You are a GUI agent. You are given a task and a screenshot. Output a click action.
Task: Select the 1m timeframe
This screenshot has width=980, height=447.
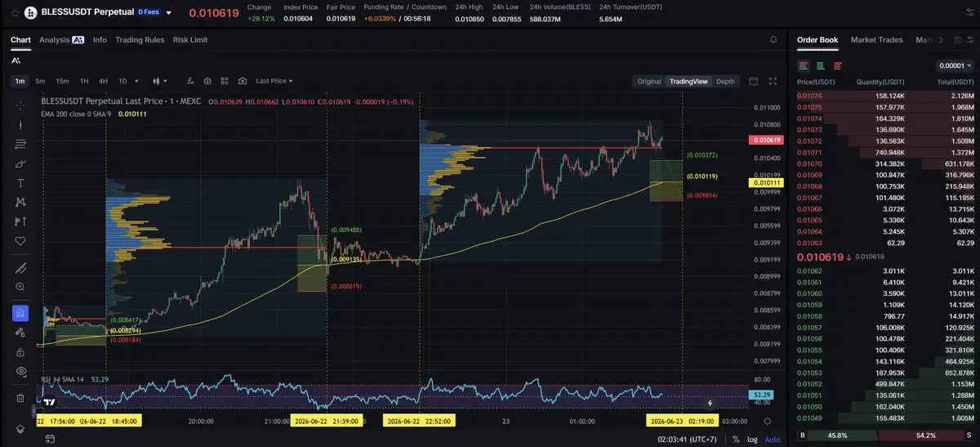coord(20,81)
